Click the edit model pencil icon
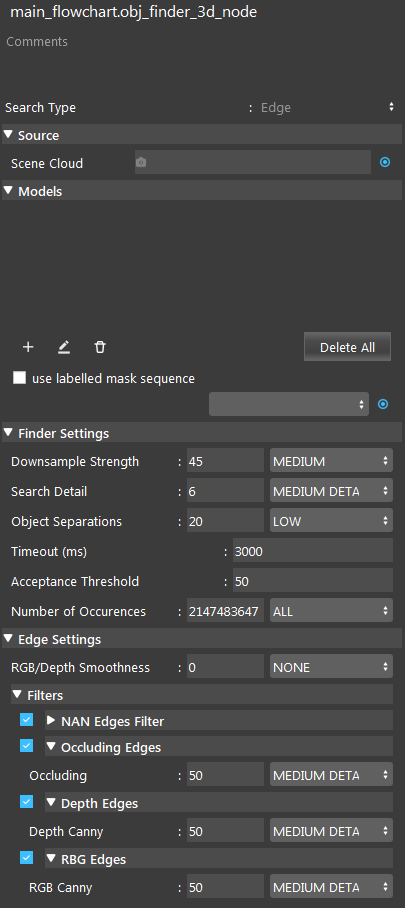 click(x=64, y=347)
